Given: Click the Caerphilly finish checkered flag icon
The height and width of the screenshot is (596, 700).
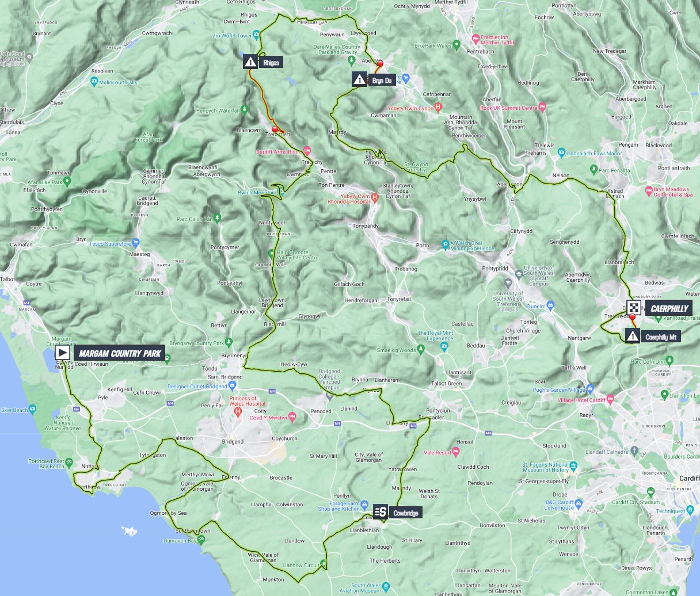Looking at the screenshot, I should [634, 307].
